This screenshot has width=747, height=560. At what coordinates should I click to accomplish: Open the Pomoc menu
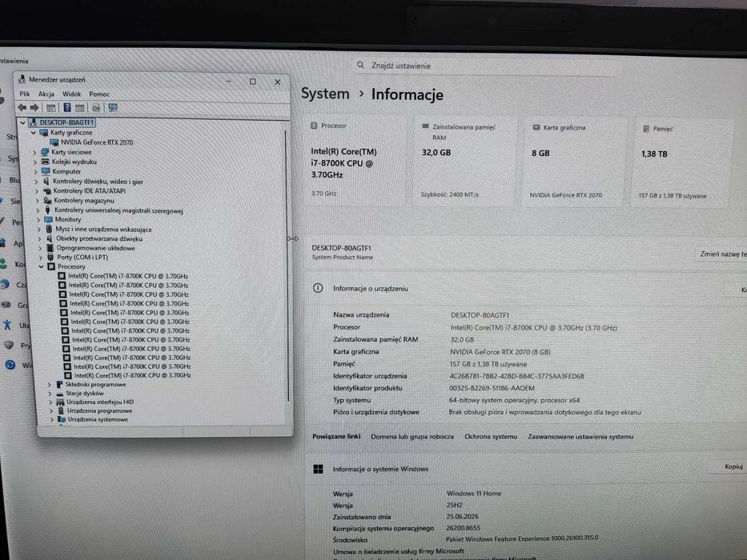[99, 94]
